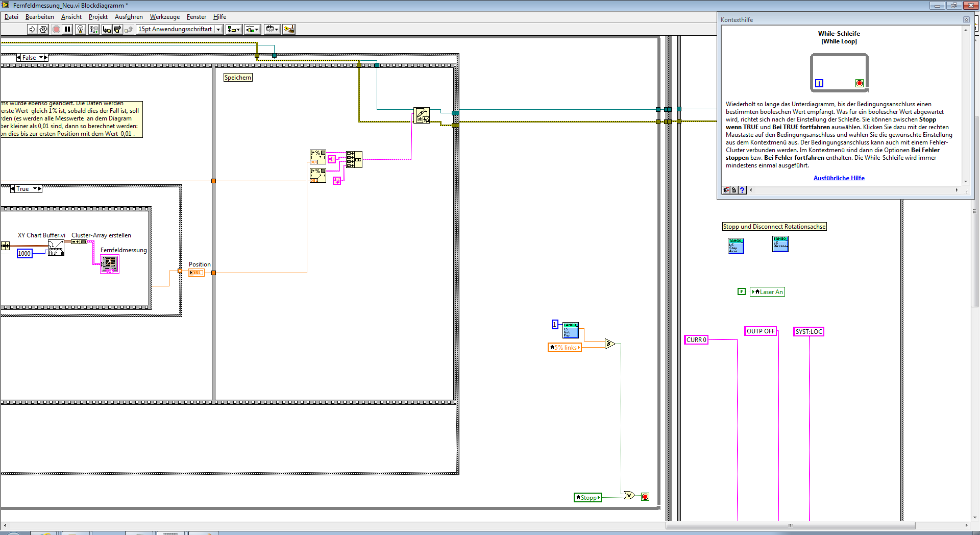Open the Bearbeiten menu
Image resolution: width=980 pixels, height=535 pixels.
coord(40,17)
